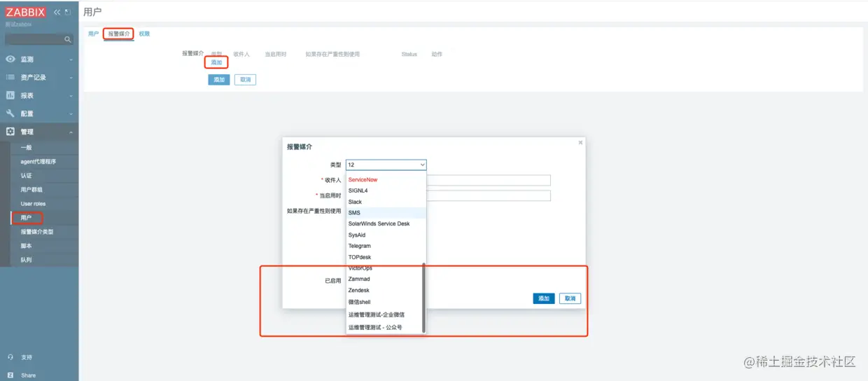Viewport: 868px width, 381px height.
Task: Select 微信shell from the type list
Action: [x=384, y=302]
